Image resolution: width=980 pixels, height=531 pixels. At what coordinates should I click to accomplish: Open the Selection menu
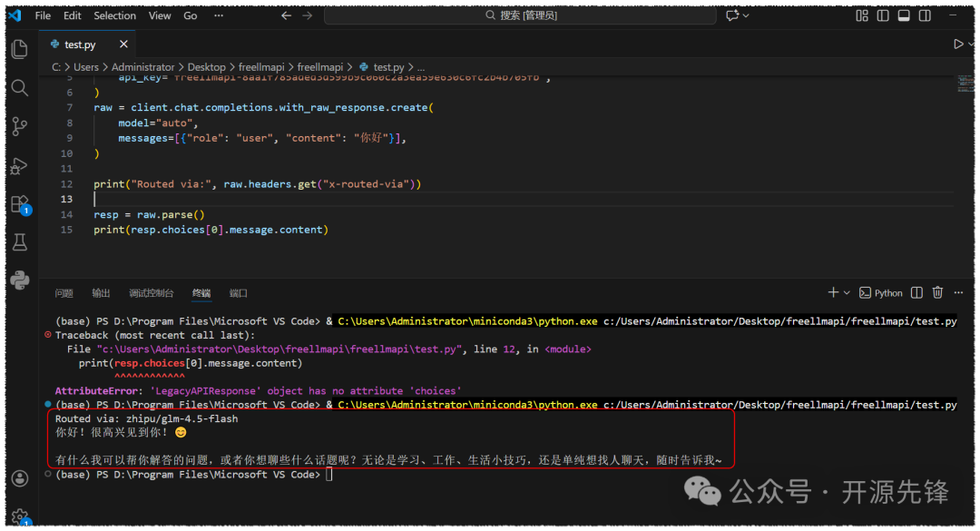(115, 15)
